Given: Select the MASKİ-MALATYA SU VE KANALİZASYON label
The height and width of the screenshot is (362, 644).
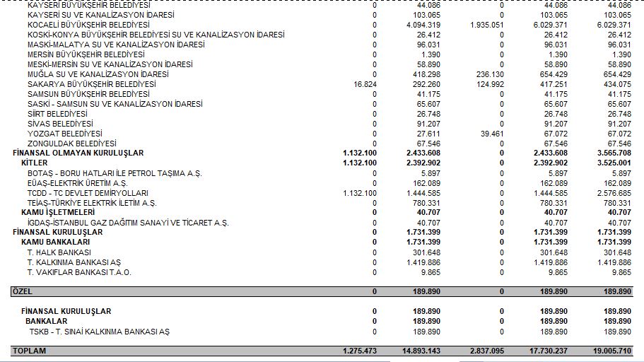Looking at the screenshot, I should 116,45.
